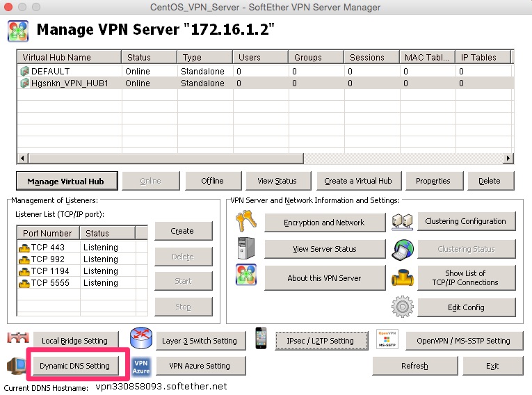Open OpenVPN / MS-SSTP Setting
This screenshot has height=395, width=532.
click(x=464, y=341)
